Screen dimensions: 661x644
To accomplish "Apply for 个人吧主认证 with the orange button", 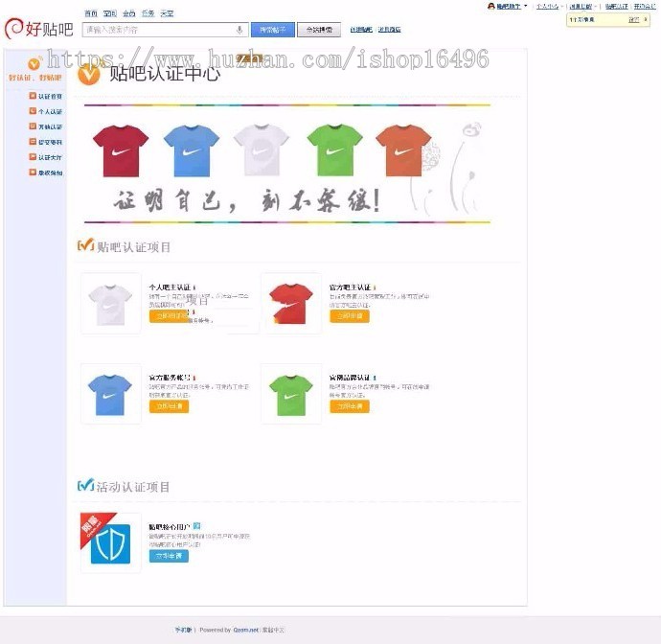I will (x=169, y=316).
